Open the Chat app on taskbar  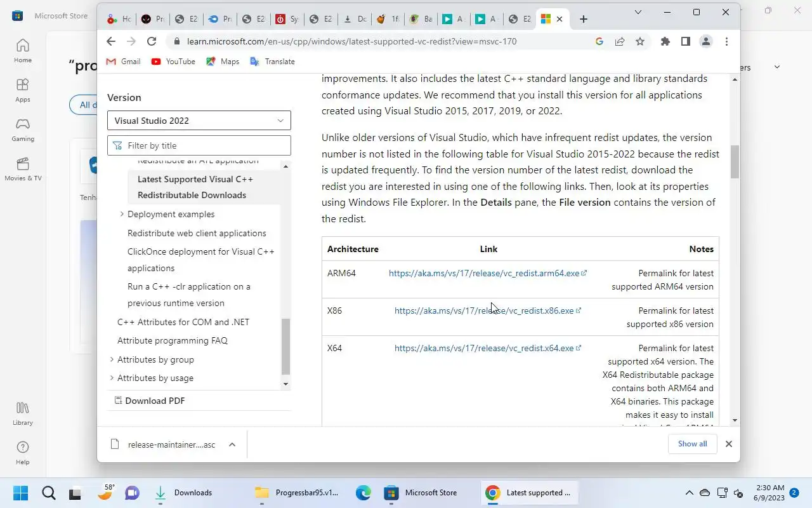coord(132,493)
